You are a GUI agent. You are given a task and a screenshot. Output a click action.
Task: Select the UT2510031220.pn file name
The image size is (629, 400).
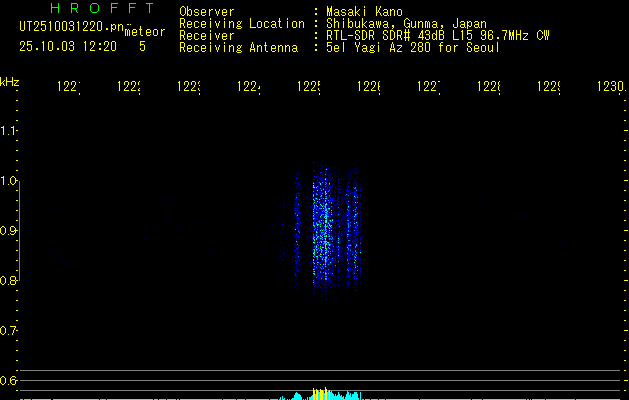point(71,26)
